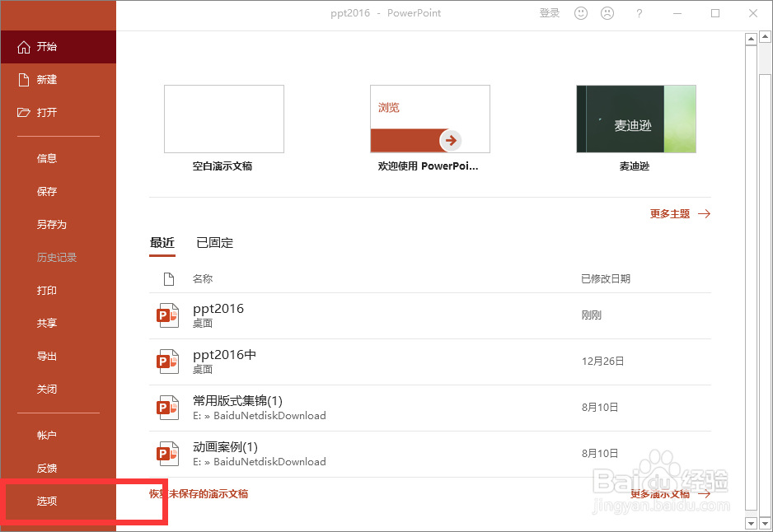
Task: Click 登录 to sign in
Action: point(549,13)
